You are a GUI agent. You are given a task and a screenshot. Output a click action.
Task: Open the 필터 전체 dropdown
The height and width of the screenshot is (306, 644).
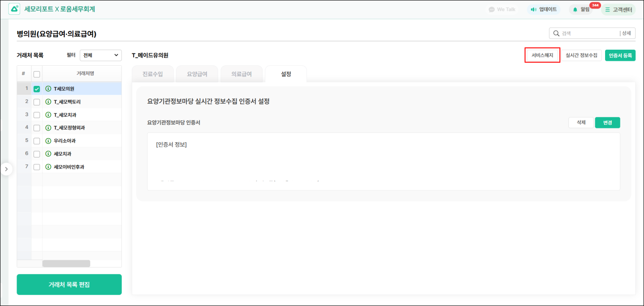click(x=101, y=55)
